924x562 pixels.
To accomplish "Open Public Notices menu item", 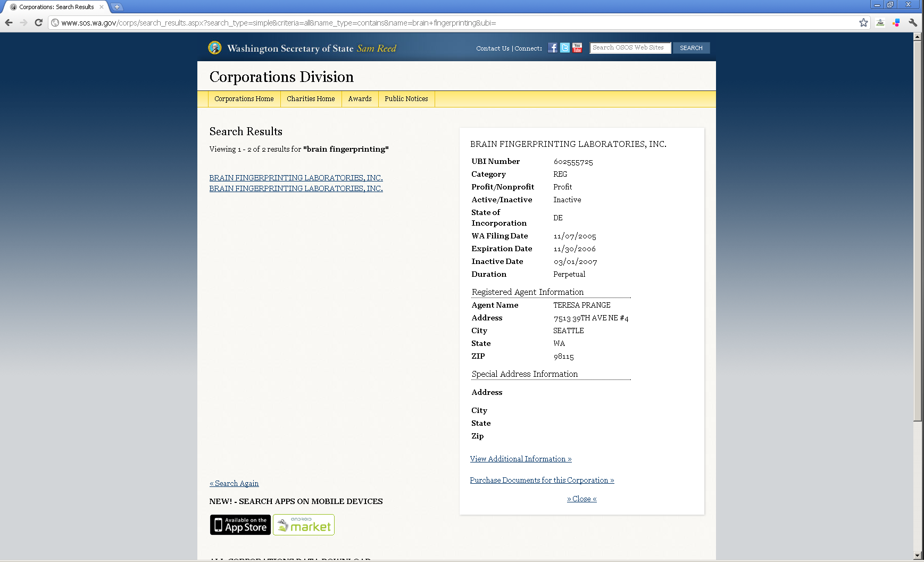I will click(406, 99).
